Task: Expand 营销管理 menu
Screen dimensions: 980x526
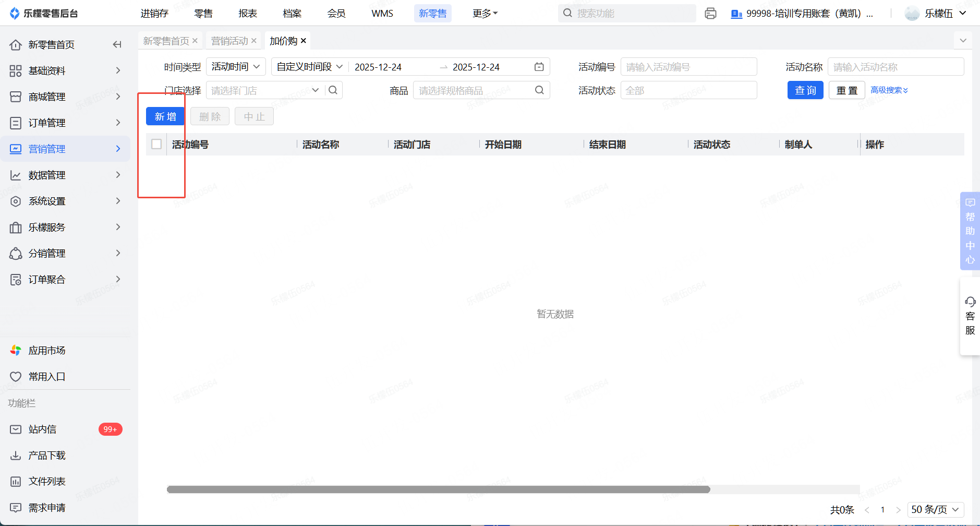Action: tap(65, 149)
